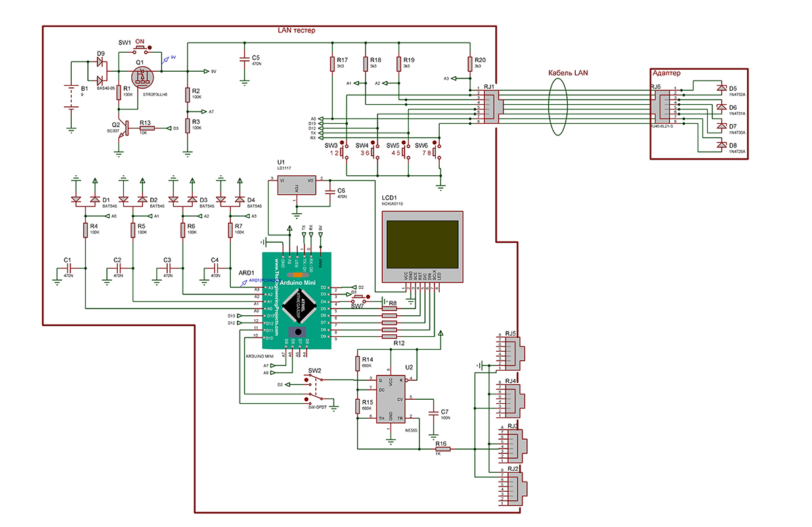
Task: Toggle the SW1 ON power switch
Action: [143, 49]
